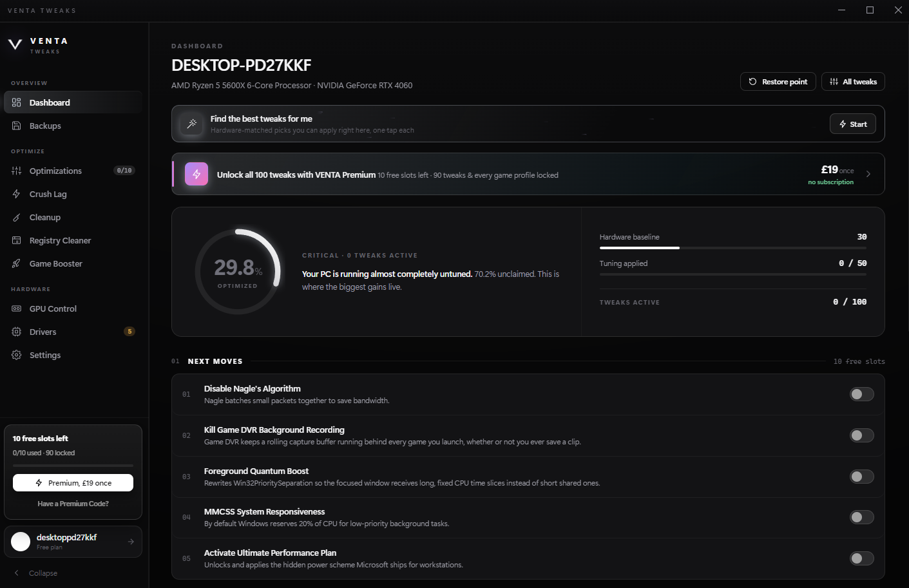Screen dimensions: 909x588
Task: Open All tweaks button
Action: [853, 82]
